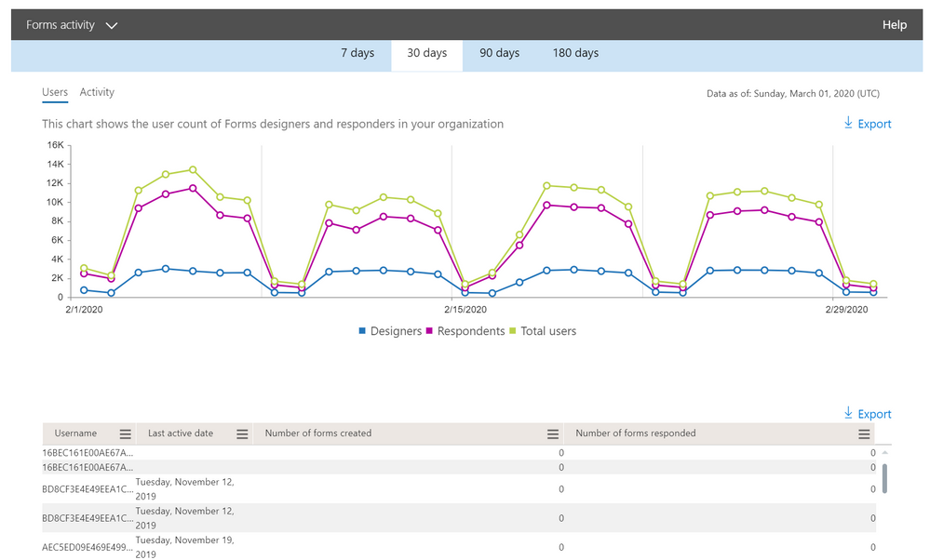Click the chart Export download icon
Image resolution: width=930 pixels, height=560 pixels.
click(848, 124)
